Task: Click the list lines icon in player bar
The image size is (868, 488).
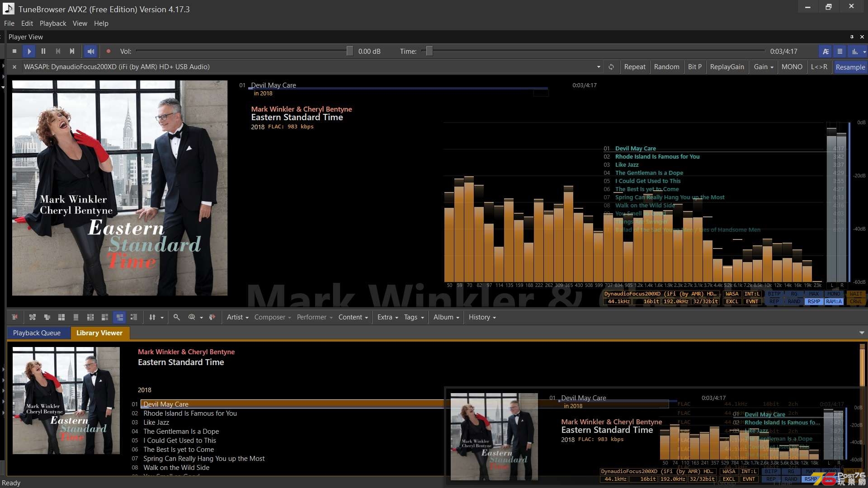Action: pos(840,52)
